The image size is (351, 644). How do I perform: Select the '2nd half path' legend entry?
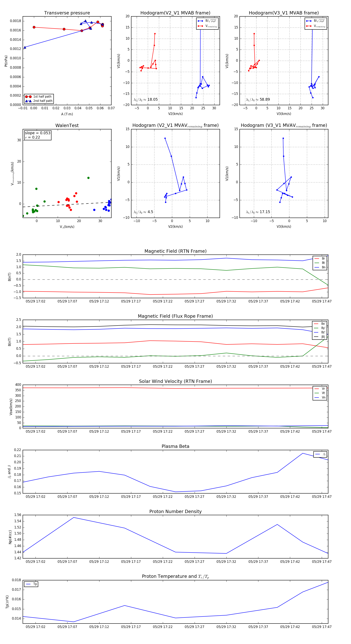point(39,101)
